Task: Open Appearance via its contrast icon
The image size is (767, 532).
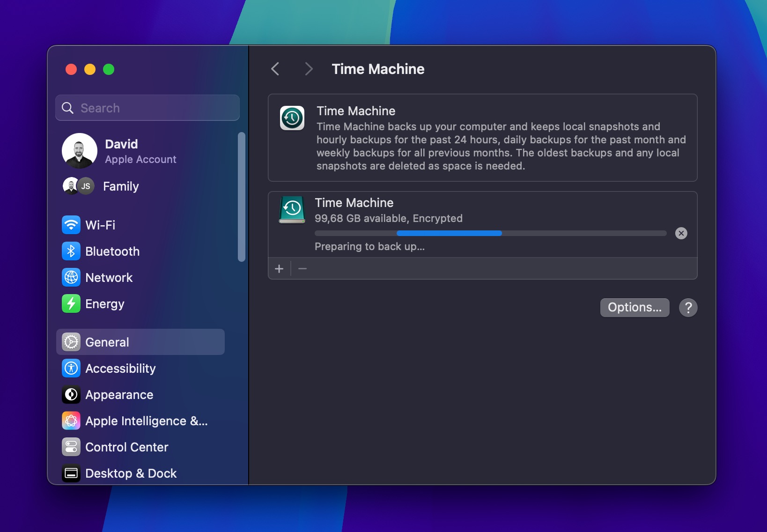Action: pyautogui.click(x=71, y=395)
